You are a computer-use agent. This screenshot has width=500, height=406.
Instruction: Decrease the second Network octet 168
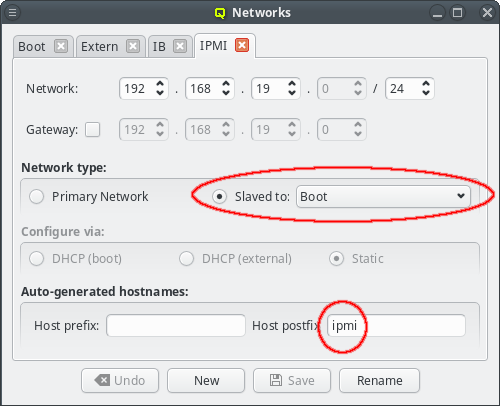[x=226, y=93]
